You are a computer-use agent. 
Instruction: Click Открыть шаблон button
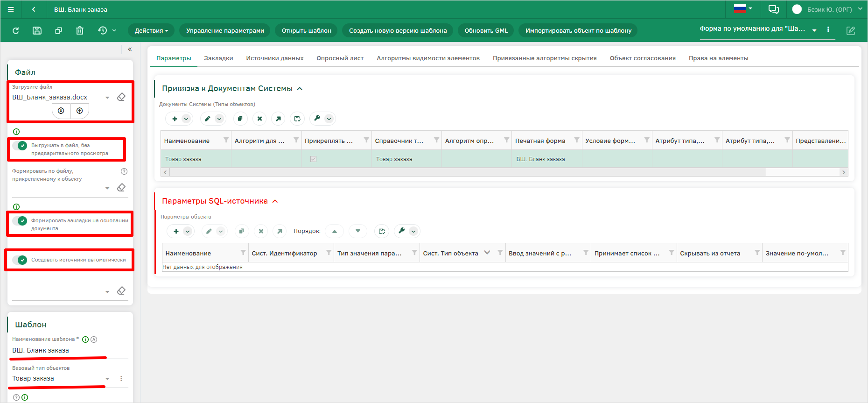pos(307,30)
